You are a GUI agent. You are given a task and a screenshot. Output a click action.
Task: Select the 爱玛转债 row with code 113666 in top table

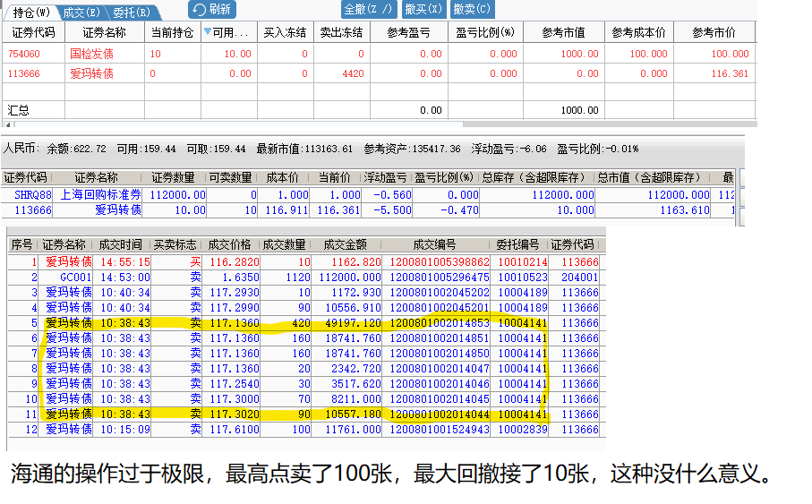click(x=91, y=73)
